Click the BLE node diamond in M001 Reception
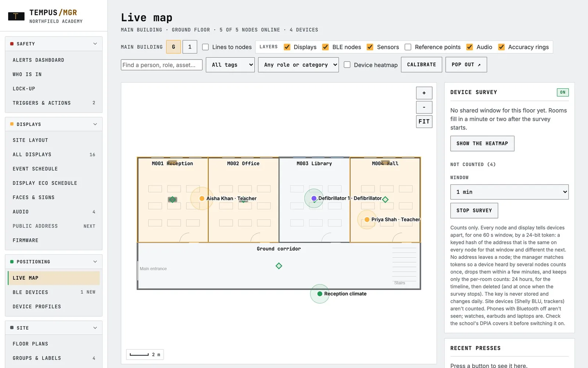 172,199
